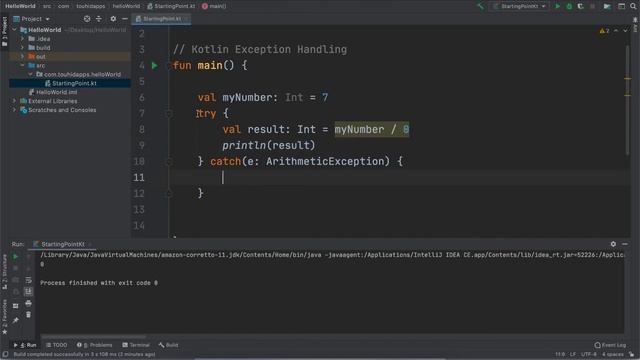Image resolution: width=640 pixels, height=360 pixels.
Task: Expand the build folder
Action: 22,48
